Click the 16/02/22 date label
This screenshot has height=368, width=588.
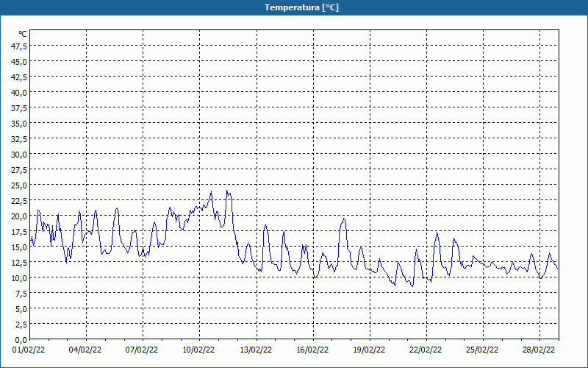(x=313, y=350)
